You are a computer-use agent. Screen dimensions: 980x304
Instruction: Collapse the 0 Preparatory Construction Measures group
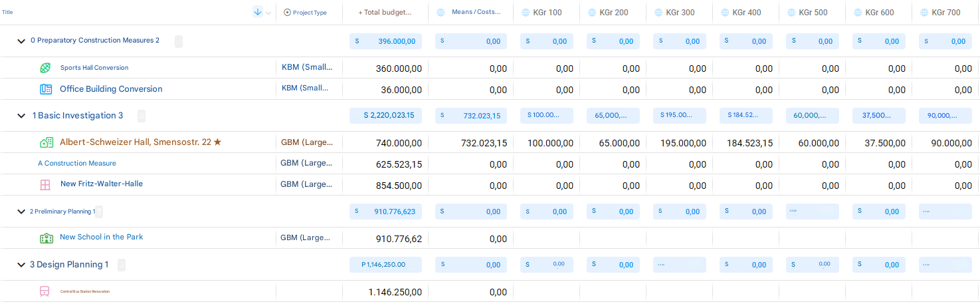coord(21,41)
